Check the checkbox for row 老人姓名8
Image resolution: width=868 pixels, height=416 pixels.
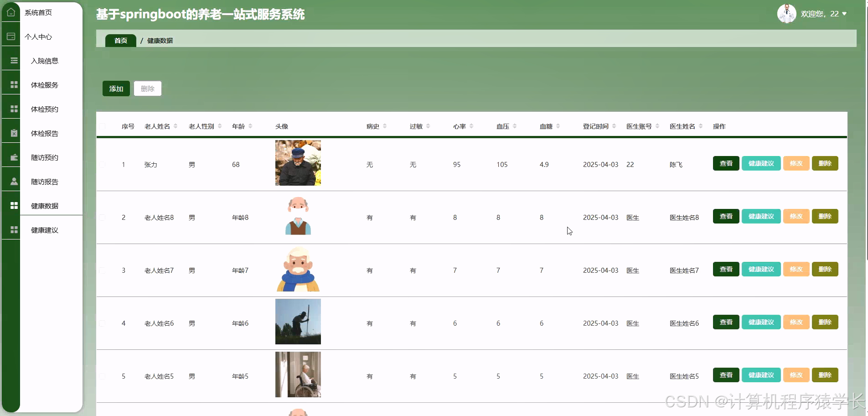coord(102,218)
